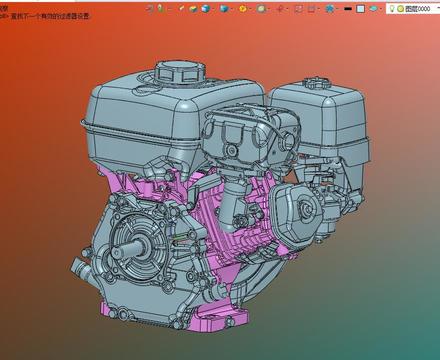This screenshot has width=440, height=360.
Task: Click the red crosshair axis icon
Action: tap(280, 9)
